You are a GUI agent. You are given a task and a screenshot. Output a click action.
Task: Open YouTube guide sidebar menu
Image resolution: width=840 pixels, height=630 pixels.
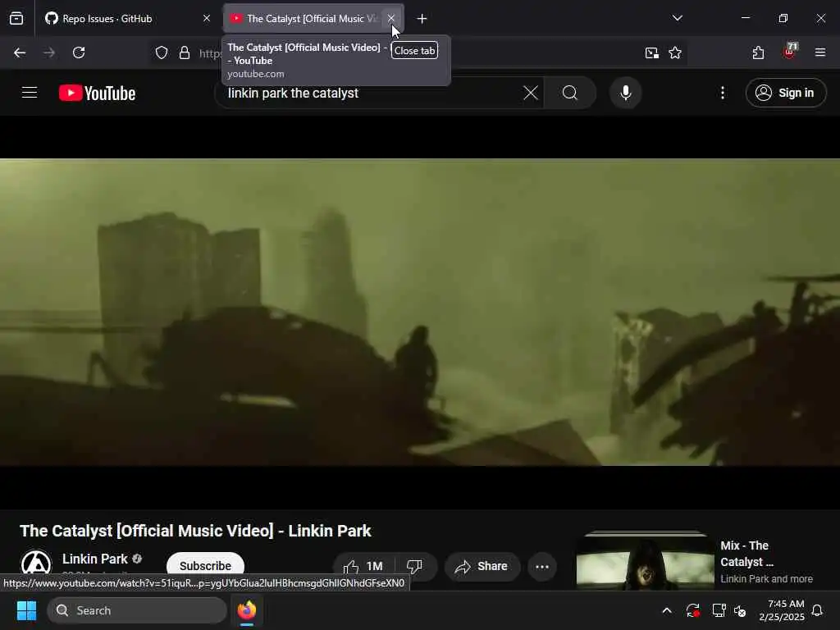[x=30, y=93]
